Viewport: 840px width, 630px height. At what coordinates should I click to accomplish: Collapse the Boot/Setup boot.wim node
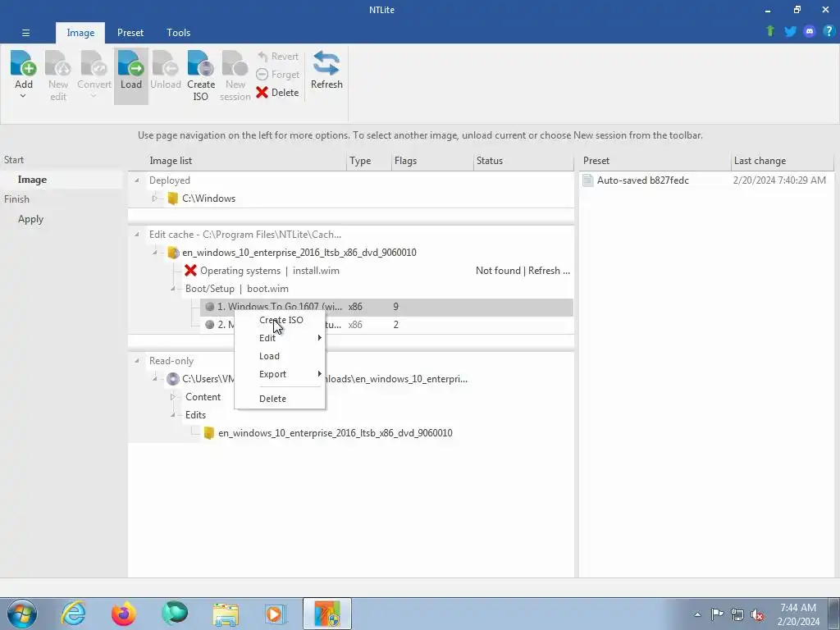point(173,289)
